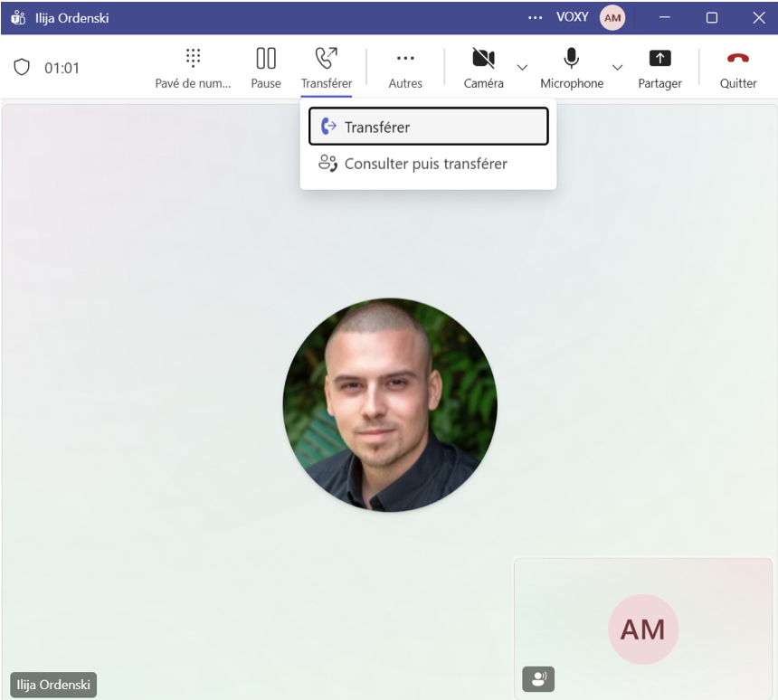778x700 pixels.
Task: Put the call on hold with Pause
Action: pos(266,68)
